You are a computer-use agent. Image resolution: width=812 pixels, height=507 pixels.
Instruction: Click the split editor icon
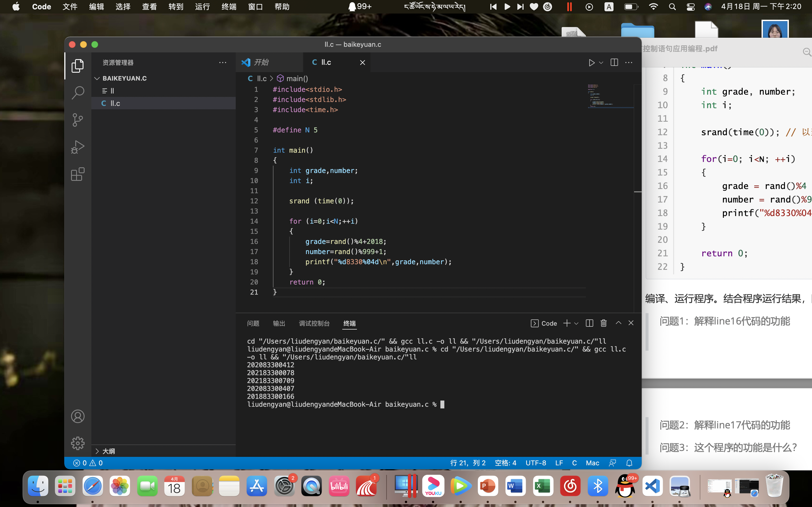coord(614,63)
